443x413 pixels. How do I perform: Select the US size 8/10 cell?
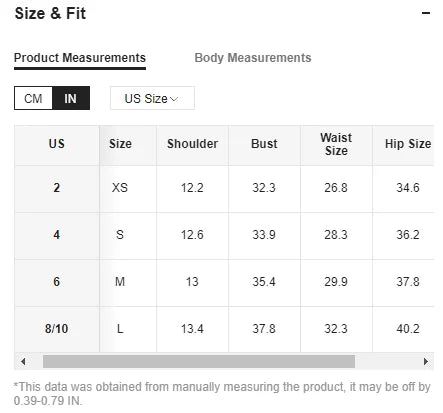(57, 329)
